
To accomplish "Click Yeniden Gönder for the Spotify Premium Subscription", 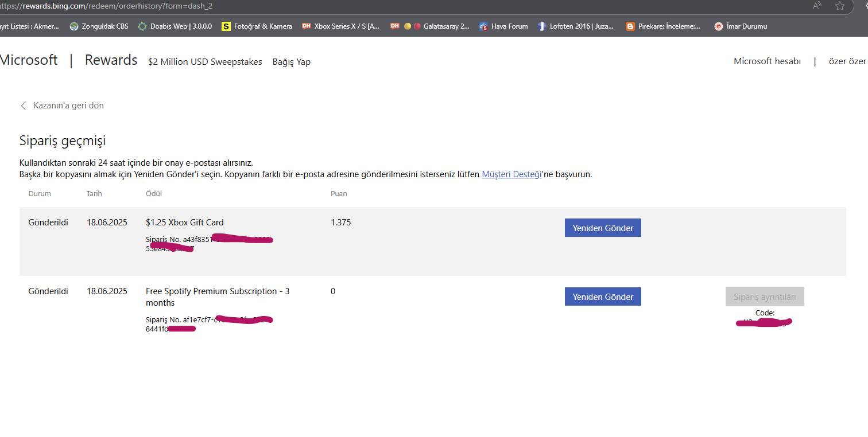I will click(x=603, y=296).
